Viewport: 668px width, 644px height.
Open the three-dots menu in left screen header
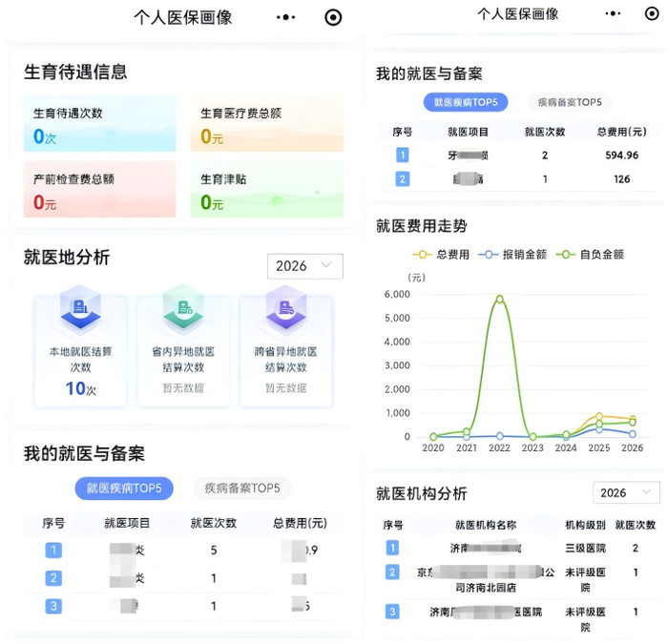tap(285, 17)
